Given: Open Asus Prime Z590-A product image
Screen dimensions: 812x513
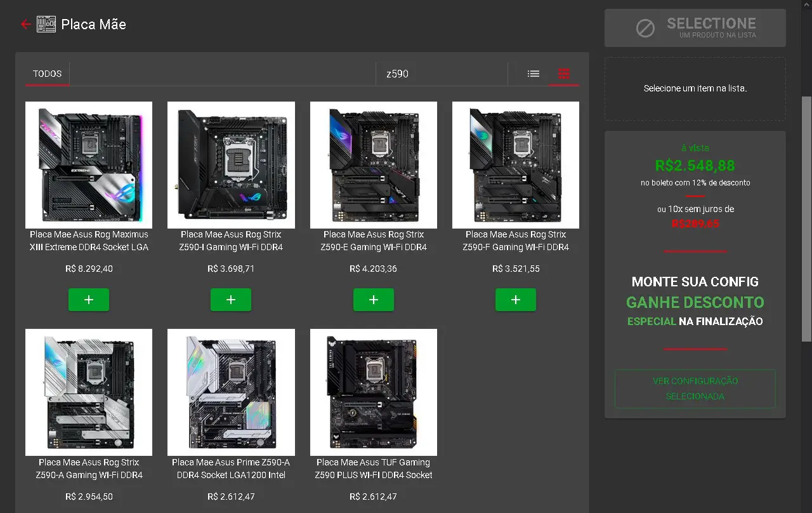Looking at the screenshot, I should tap(231, 392).
